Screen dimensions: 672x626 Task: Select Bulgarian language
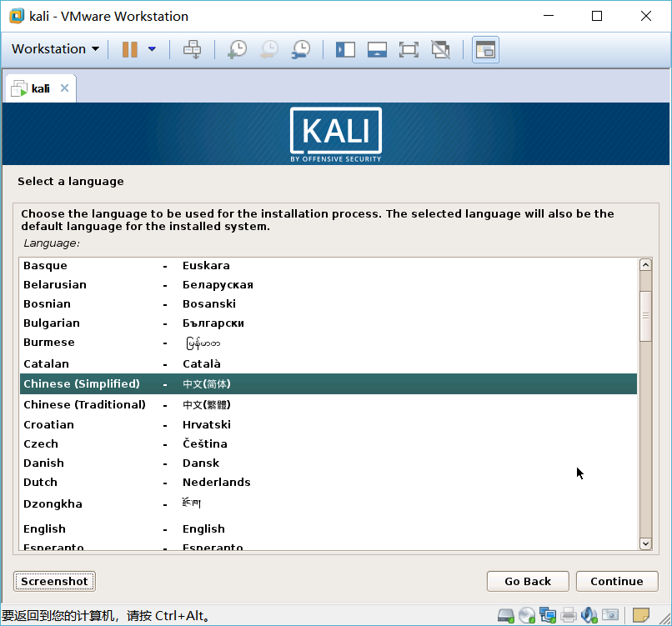328,323
